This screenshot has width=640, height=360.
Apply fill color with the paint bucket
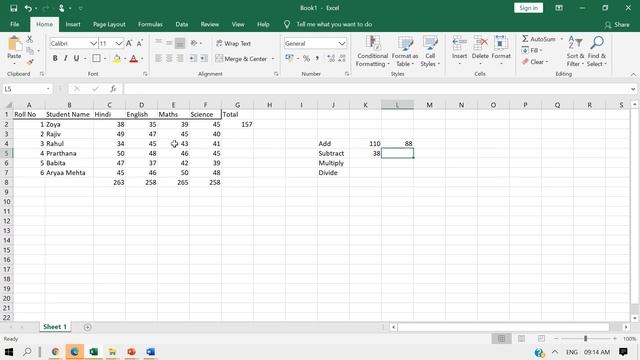(x=116, y=59)
